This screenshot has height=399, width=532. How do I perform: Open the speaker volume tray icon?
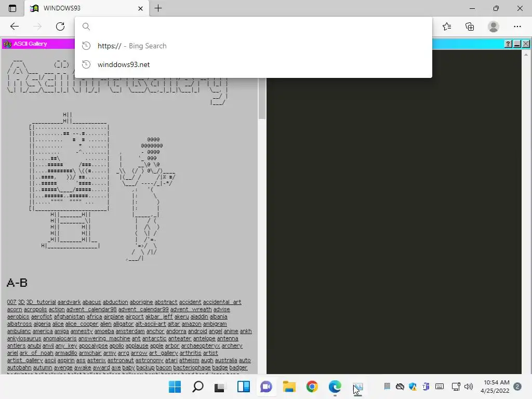(x=469, y=387)
